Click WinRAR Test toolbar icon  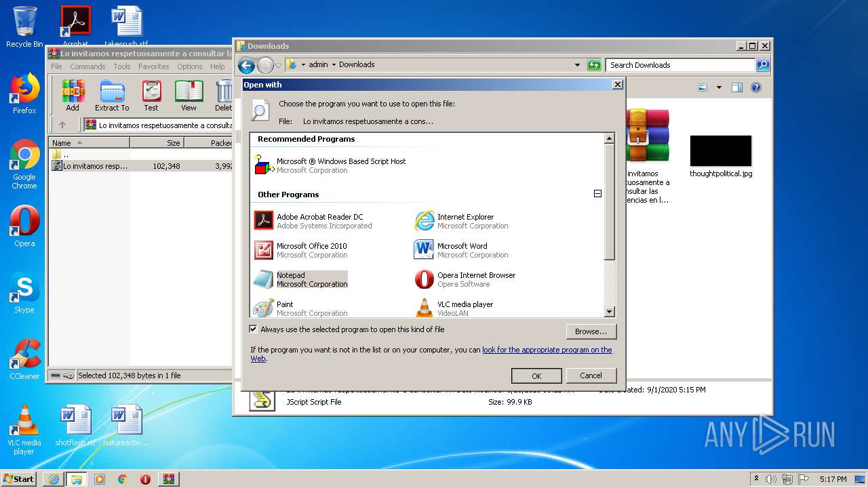[151, 96]
